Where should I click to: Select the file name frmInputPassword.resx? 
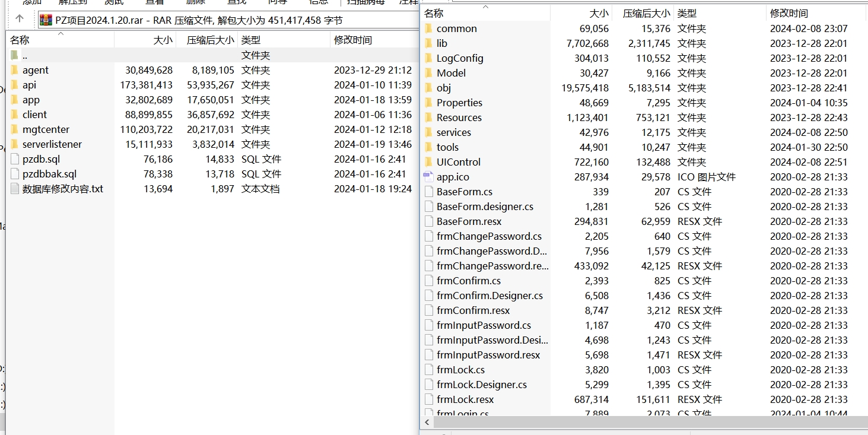coord(488,355)
